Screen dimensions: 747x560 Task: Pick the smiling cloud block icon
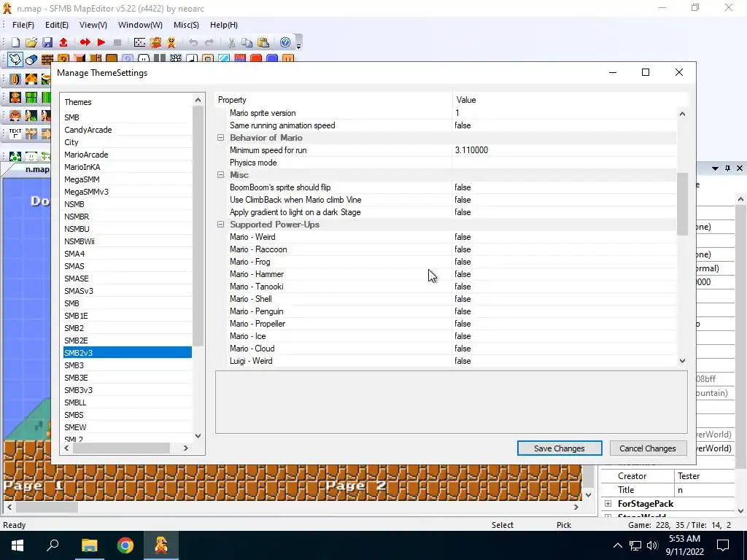[31, 156]
